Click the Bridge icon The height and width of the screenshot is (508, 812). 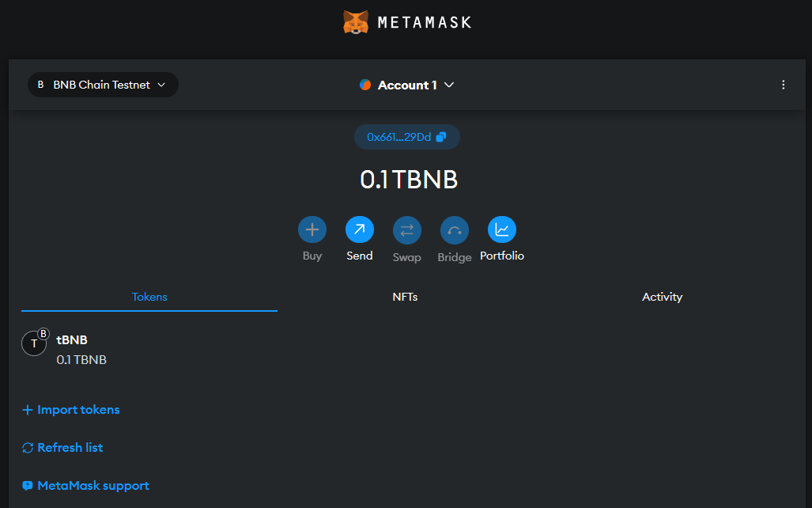coord(455,229)
